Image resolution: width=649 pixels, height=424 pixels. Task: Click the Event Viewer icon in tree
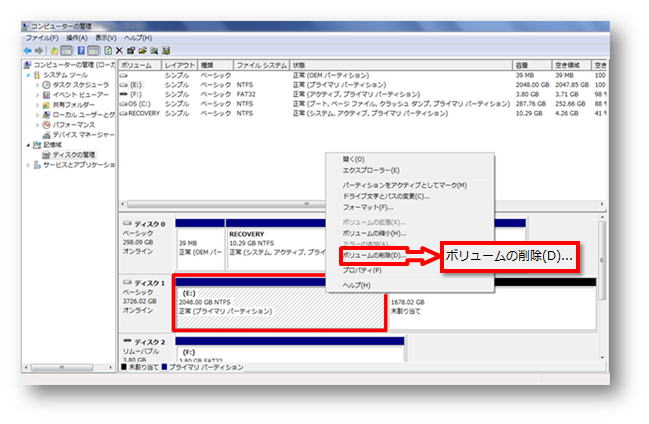(x=46, y=95)
